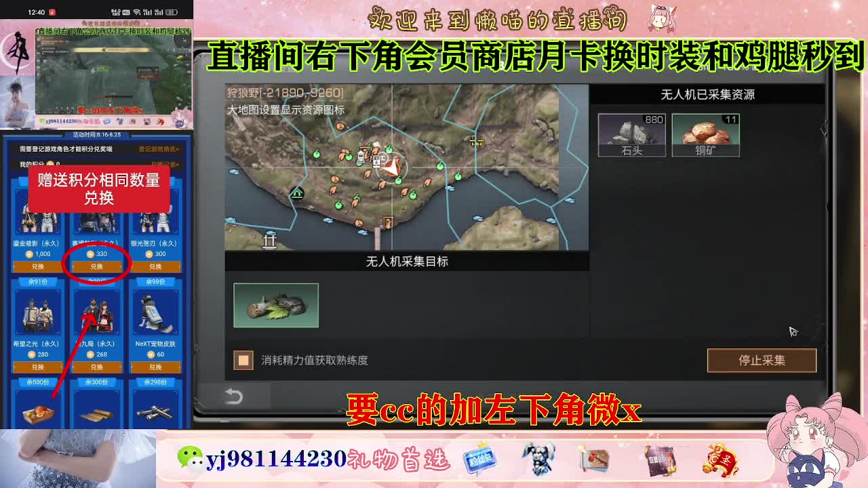Screen dimensions: 868x488
Task: Click 兑换 button under 鎏金暗影 item
Action: [x=38, y=266]
